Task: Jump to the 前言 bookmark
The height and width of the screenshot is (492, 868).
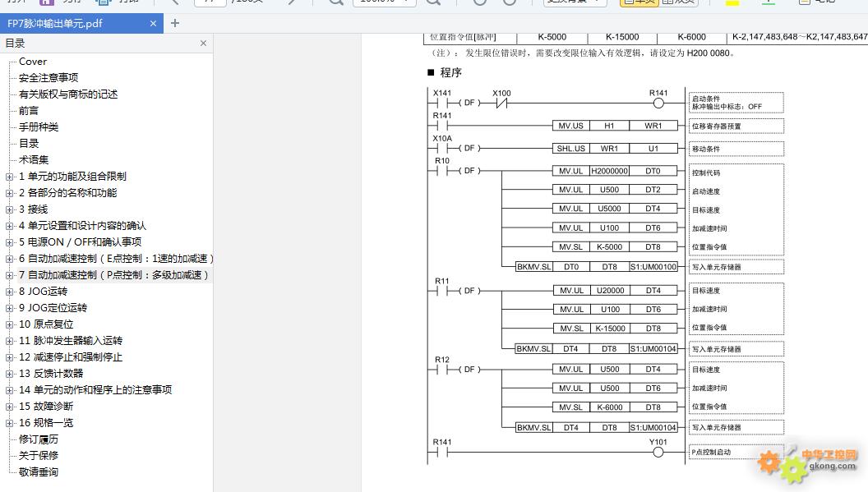Action: click(29, 111)
